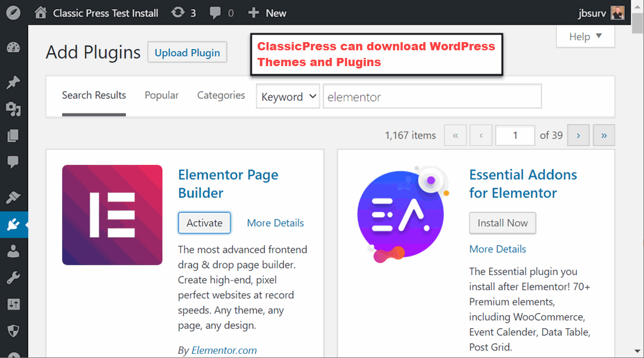Expand the Help panel dropdown
644x358 pixels.
tap(585, 36)
